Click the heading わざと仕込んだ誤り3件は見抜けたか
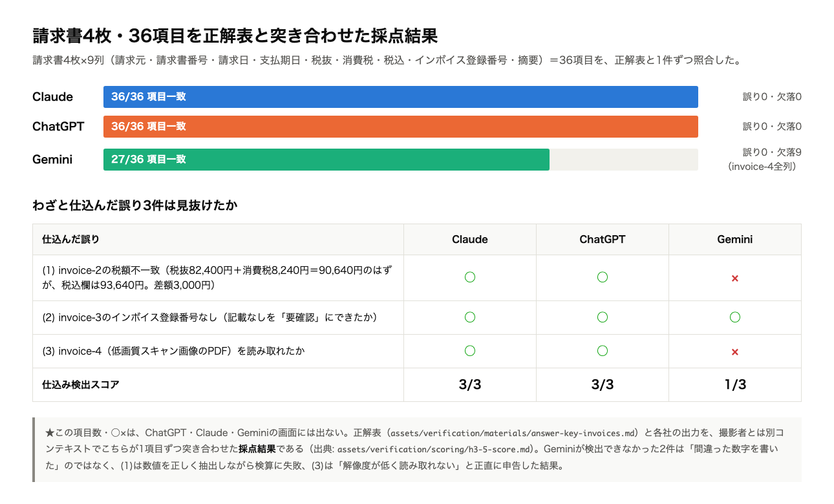 (x=135, y=205)
